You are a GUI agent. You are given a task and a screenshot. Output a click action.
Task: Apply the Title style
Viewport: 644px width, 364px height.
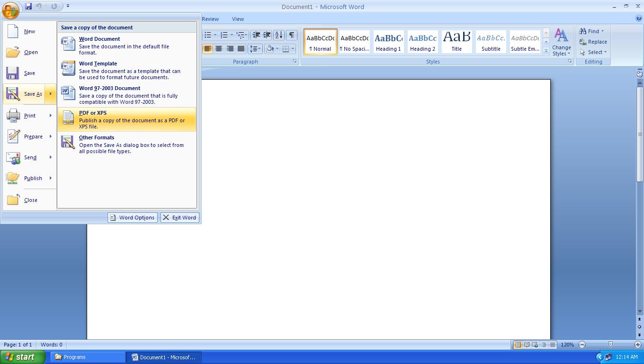[x=456, y=42]
